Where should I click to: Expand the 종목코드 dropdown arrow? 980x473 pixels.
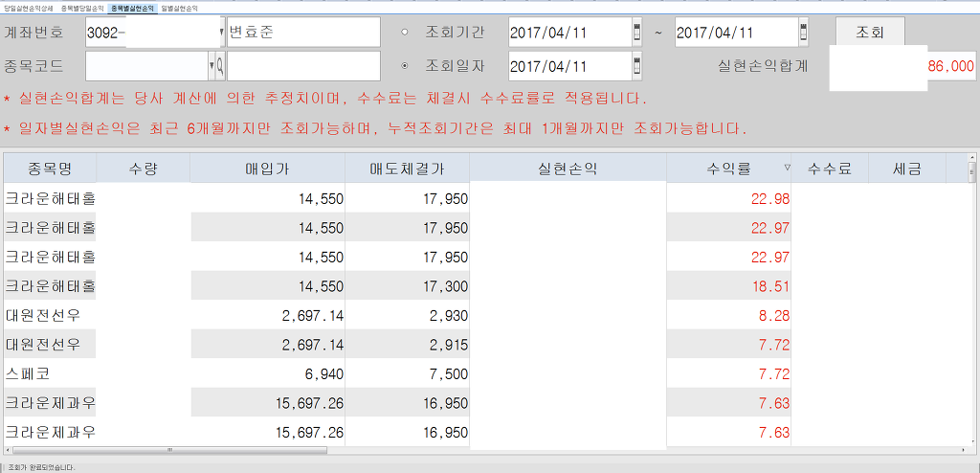click(212, 66)
